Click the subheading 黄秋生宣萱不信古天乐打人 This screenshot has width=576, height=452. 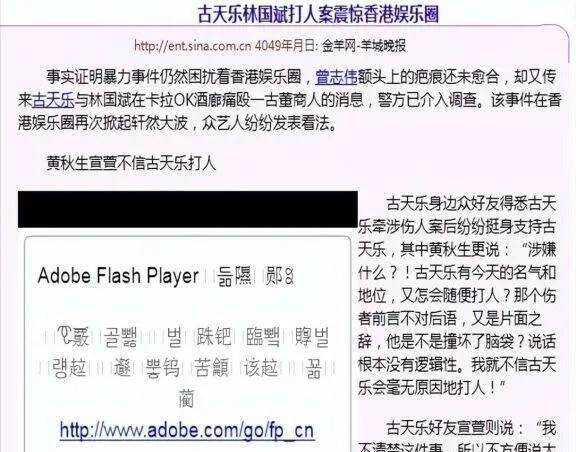click(131, 163)
